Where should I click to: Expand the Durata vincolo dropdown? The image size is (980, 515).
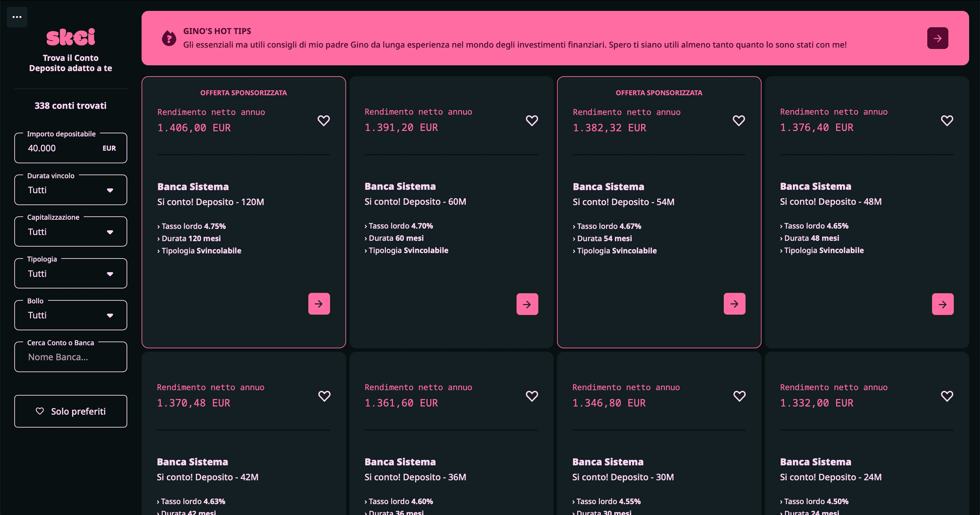(71, 190)
